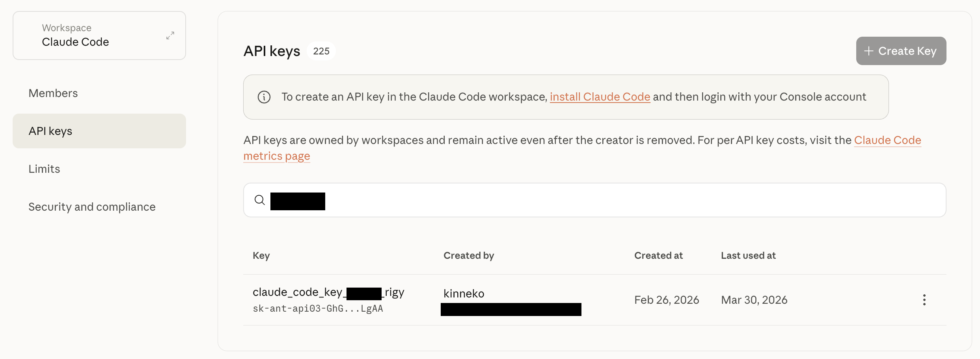The height and width of the screenshot is (359, 980).
Task: Click the Key column header
Action: click(x=261, y=256)
